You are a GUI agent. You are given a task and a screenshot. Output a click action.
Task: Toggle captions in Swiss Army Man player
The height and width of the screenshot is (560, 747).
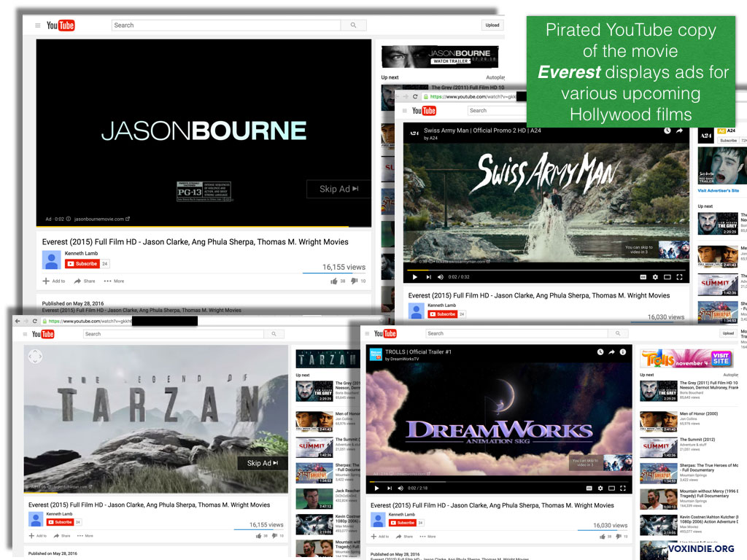(x=643, y=277)
